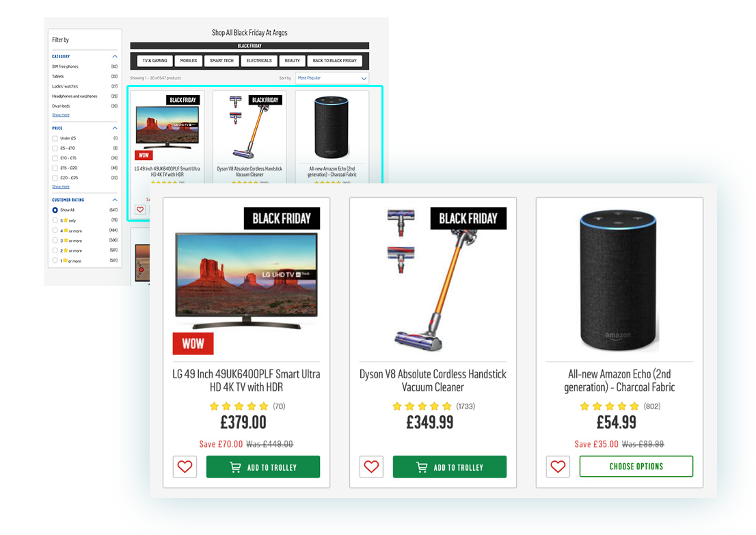Select the Show All customer rating option
Image resolution: width=756 pixels, height=535 pixels.
click(x=55, y=210)
